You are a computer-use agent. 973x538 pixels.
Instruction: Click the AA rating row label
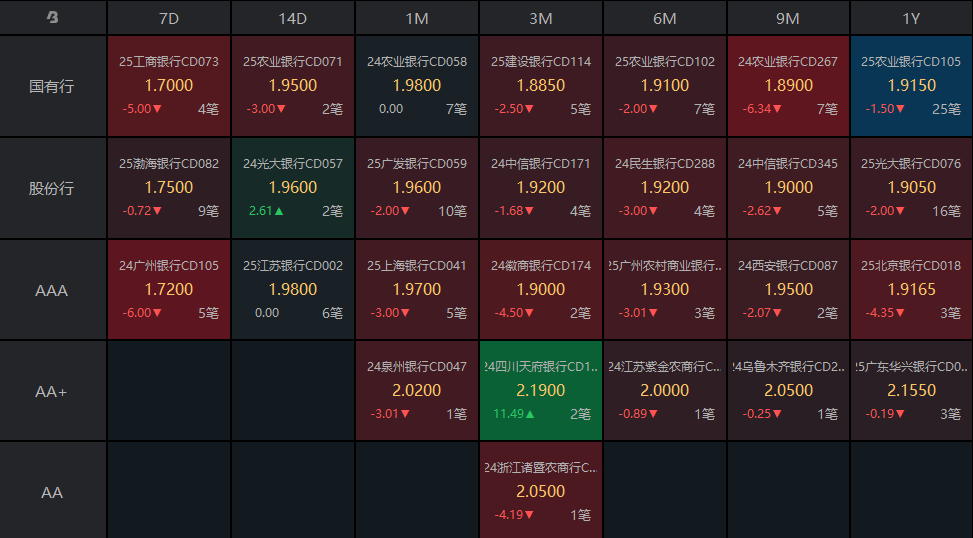53,492
